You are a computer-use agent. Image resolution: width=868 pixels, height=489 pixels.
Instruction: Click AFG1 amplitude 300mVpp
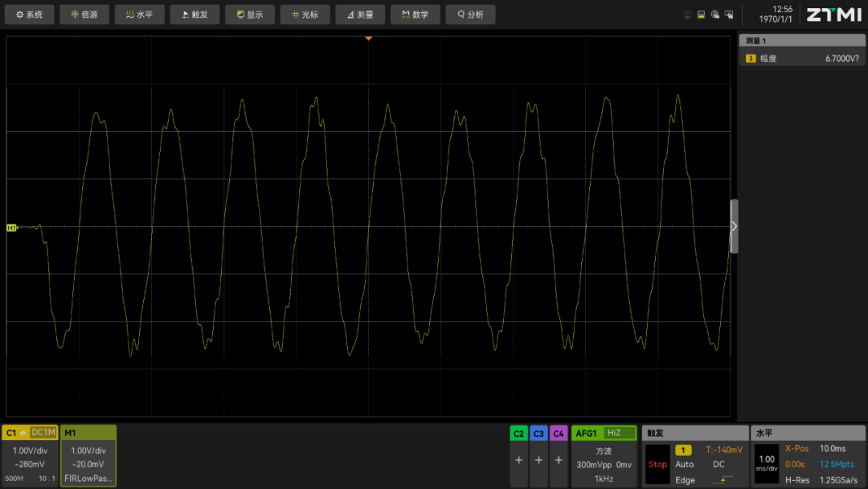click(x=593, y=465)
